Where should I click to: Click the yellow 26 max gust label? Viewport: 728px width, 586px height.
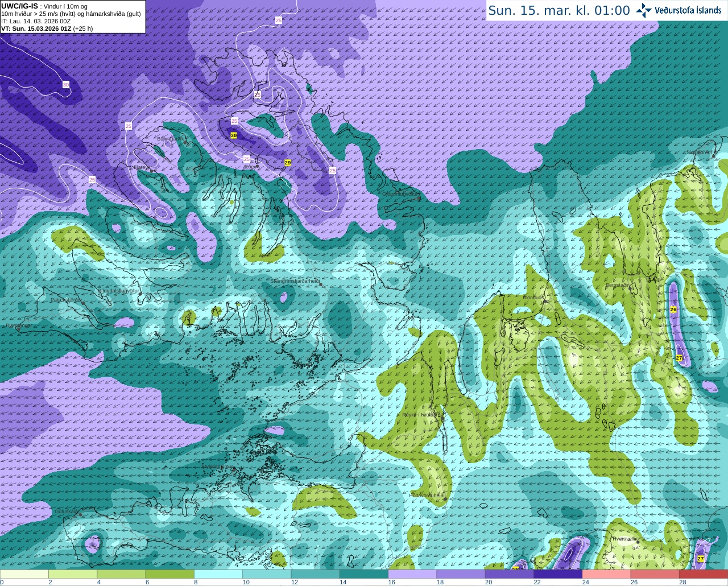tap(673, 309)
